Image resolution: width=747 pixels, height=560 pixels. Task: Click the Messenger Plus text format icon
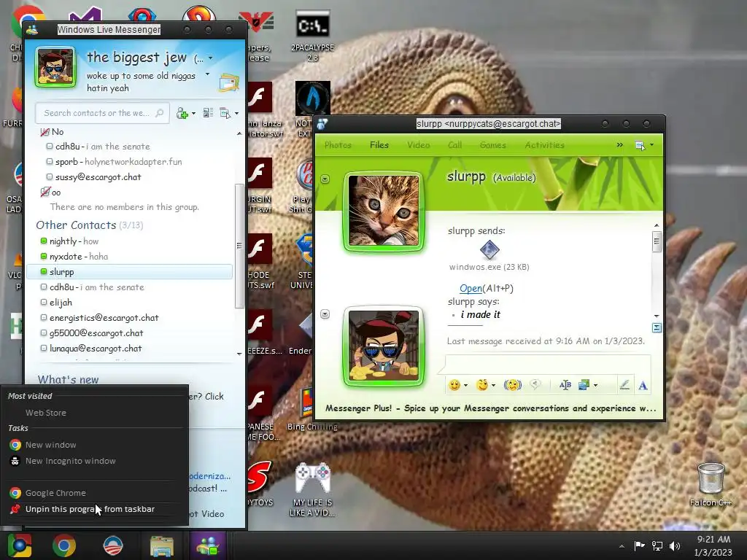565,385
